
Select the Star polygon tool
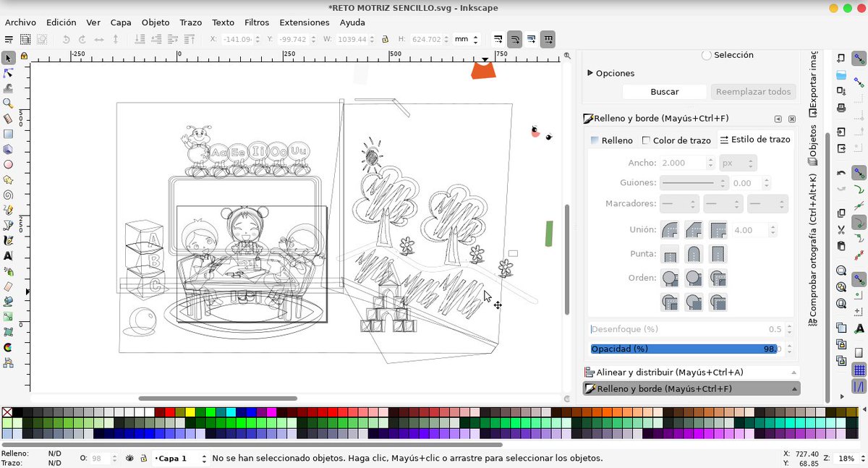(x=8, y=179)
